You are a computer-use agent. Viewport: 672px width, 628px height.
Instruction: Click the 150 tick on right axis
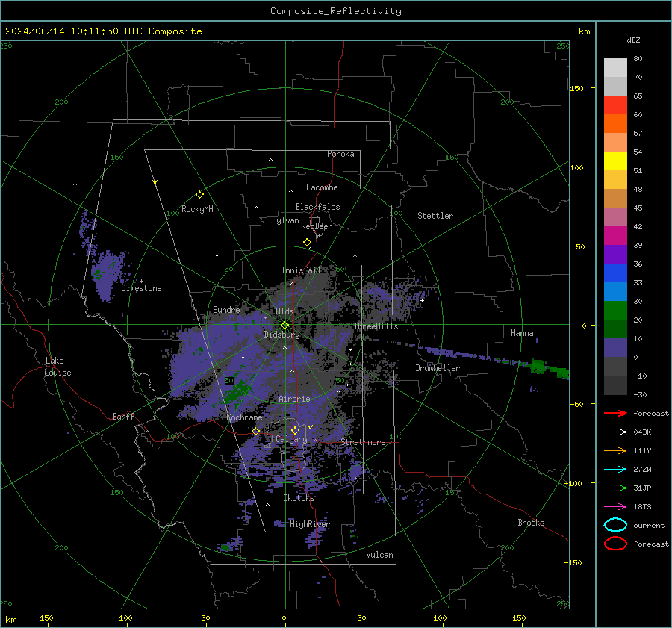click(x=576, y=88)
